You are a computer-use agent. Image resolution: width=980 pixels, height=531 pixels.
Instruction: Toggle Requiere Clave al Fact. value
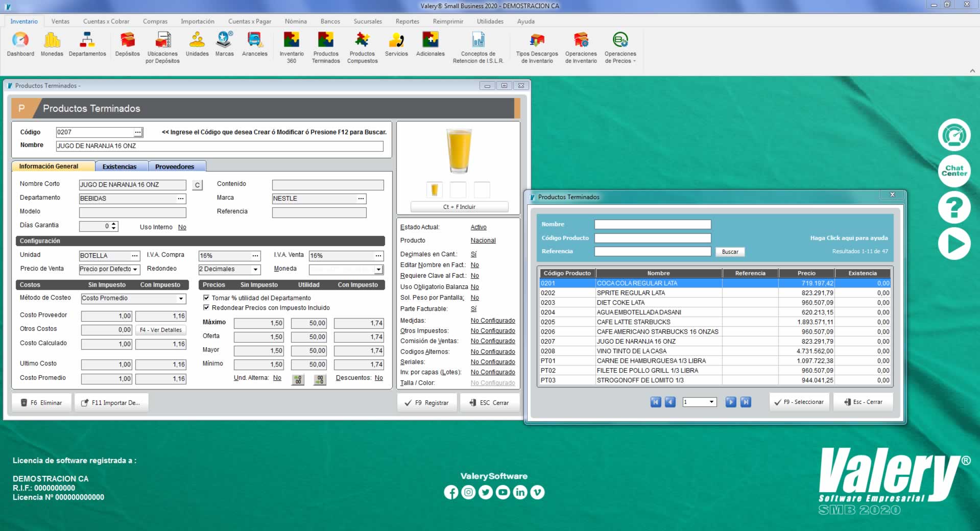[x=474, y=276]
